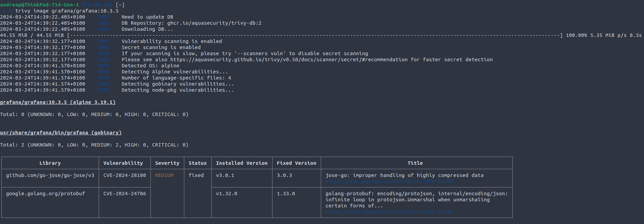644x224 pixels.
Task: Click the underlined grafana/grafana:10.3.5 (alpine 3.19.1) heading
Action: point(58,102)
